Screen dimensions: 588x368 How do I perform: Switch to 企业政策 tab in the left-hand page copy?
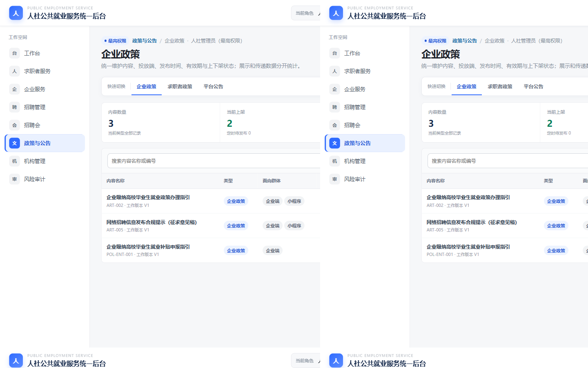pyautogui.click(x=147, y=87)
